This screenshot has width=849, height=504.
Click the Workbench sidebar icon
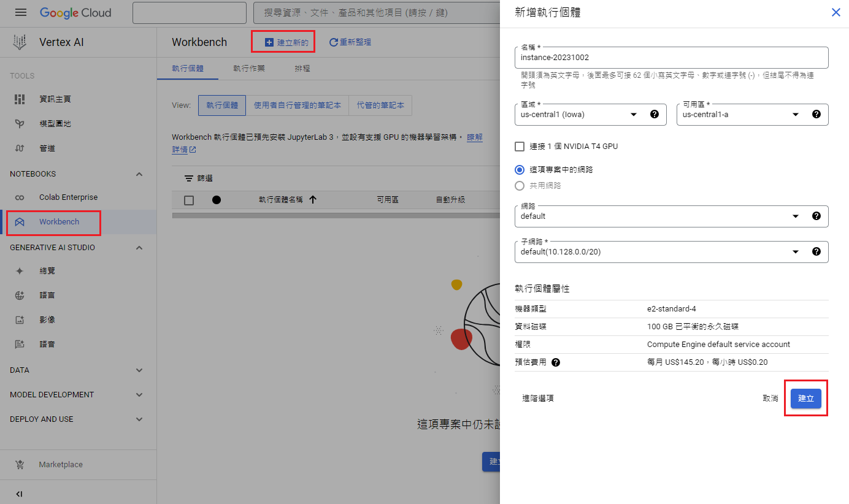(x=20, y=222)
